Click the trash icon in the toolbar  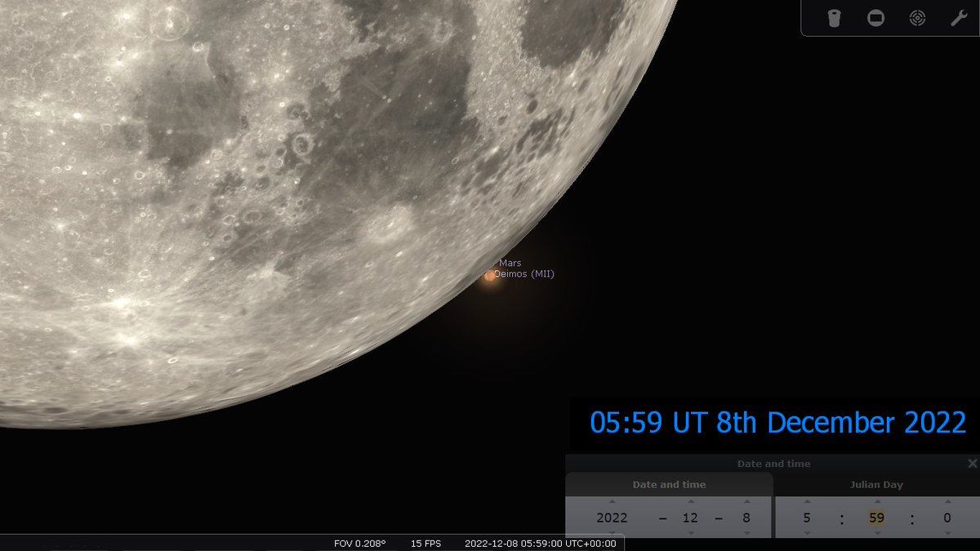pyautogui.click(x=835, y=17)
